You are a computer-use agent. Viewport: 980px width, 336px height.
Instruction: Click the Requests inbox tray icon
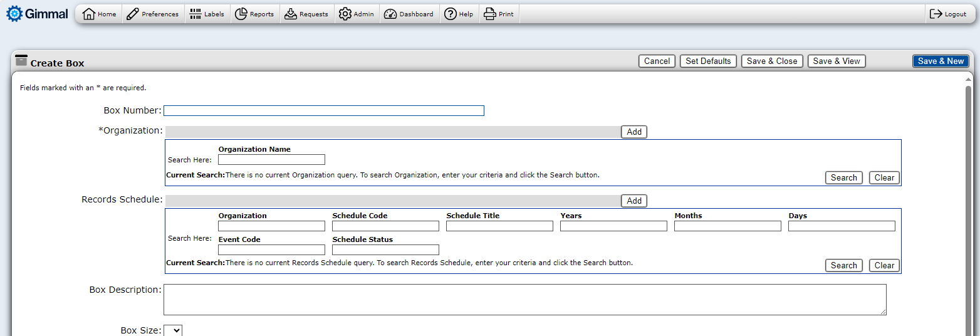[x=291, y=14]
